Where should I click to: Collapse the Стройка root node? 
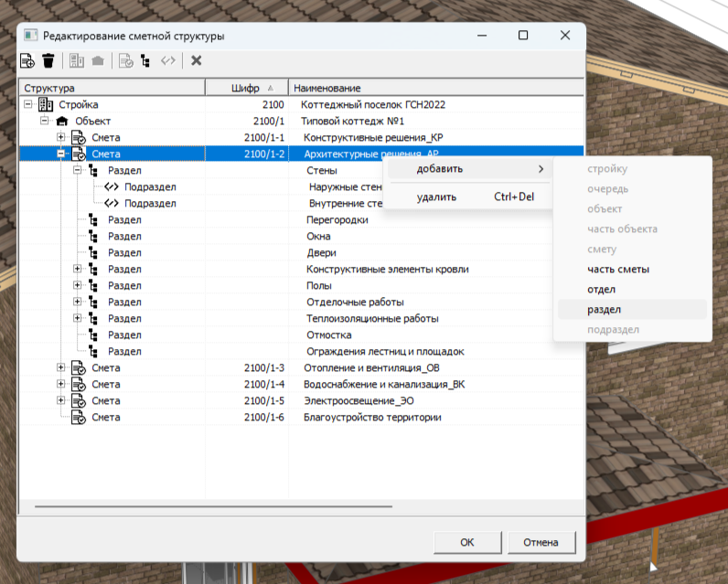(27, 104)
